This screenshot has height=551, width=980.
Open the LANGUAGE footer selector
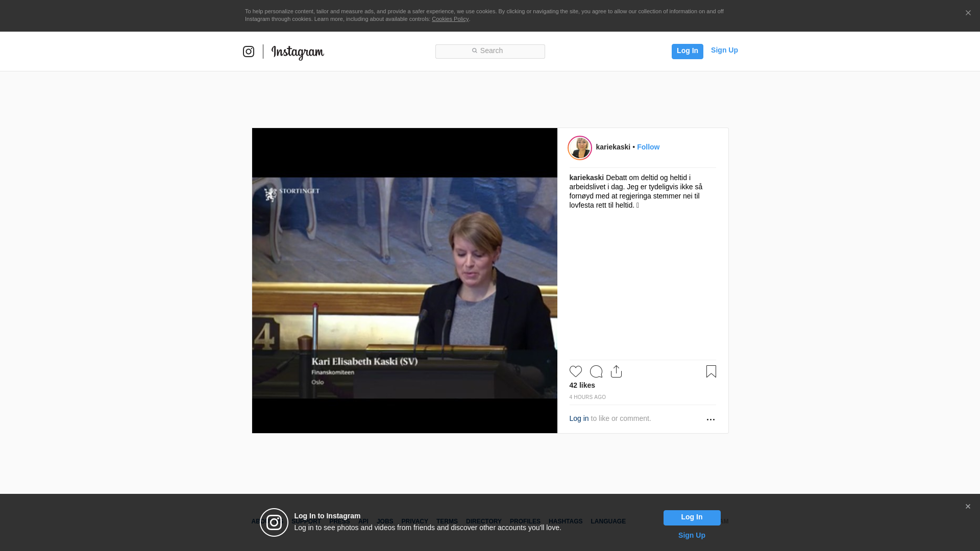pyautogui.click(x=608, y=521)
